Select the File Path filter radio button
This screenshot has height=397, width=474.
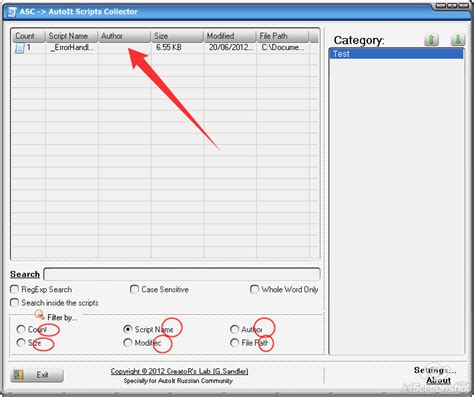234,343
